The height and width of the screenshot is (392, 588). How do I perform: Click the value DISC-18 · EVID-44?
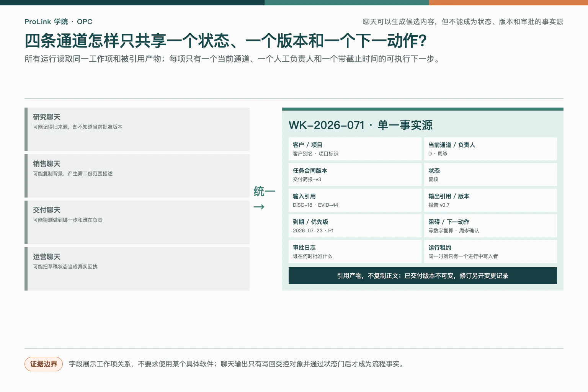[315, 205]
